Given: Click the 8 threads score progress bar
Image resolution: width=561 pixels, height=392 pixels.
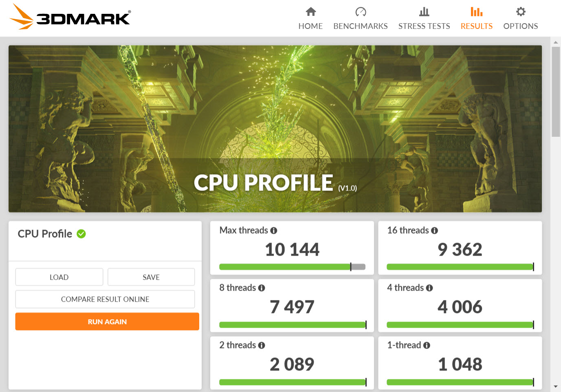Looking at the screenshot, I should 293,325.
